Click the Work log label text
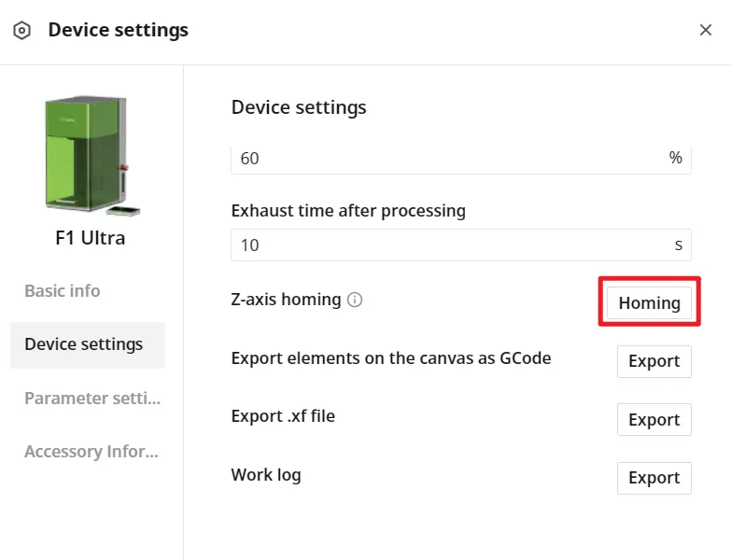This screenshot has width=731, height=560. [266, 475]
